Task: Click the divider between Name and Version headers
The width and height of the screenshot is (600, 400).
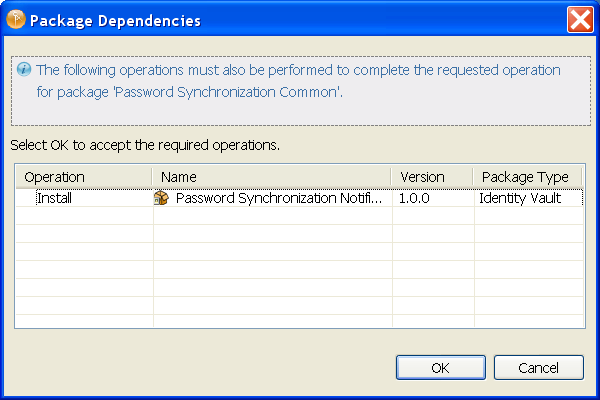Action: point(391,177)
